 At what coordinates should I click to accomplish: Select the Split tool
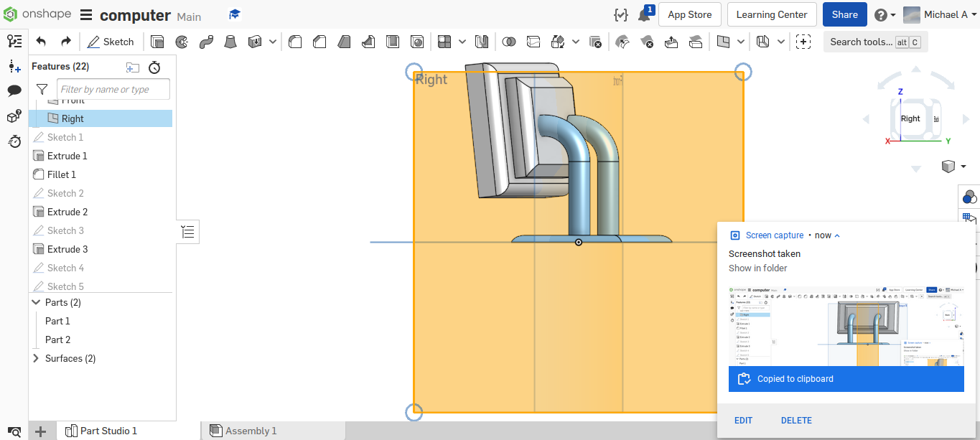pos(533,42)
